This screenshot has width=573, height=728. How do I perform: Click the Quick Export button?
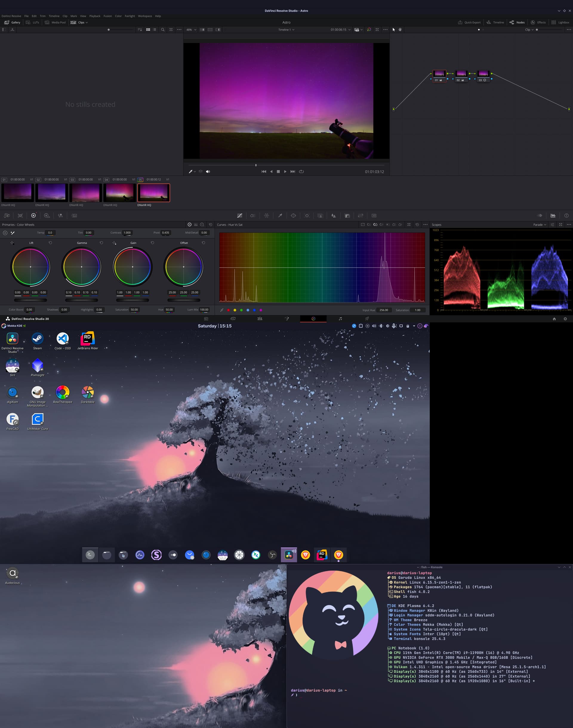(x=469, y=22)
